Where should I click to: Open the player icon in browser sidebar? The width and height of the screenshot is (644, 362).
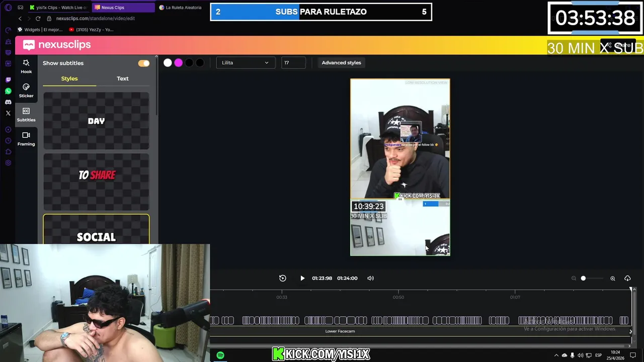pyautogui.click(x=8, y=130)
